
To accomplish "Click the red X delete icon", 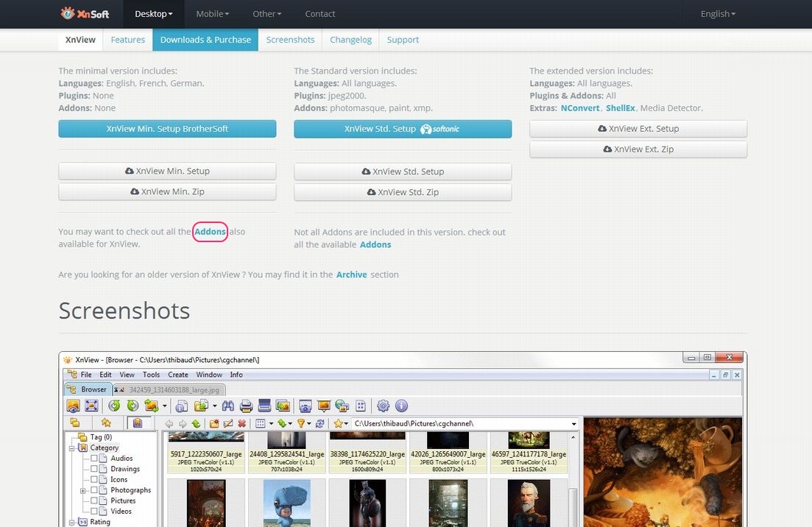I will pos(241,423).
